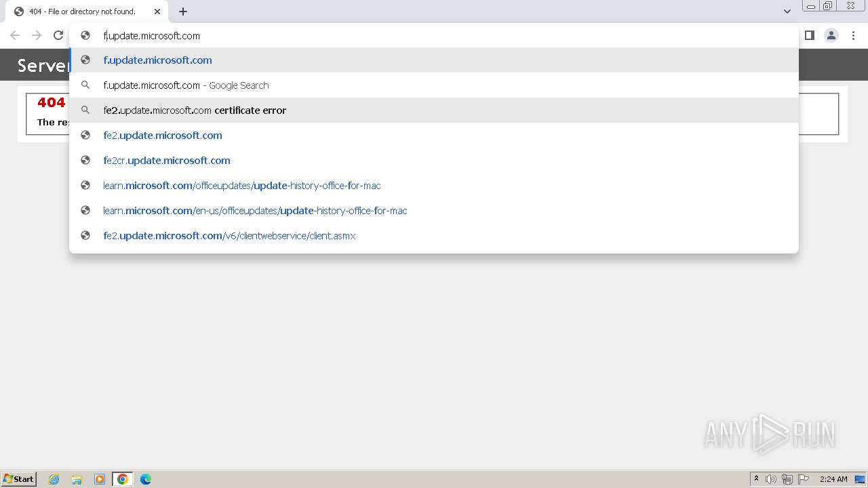Restore down the browser window
Screen dimensions: 868x488
(x=828, y=6)
